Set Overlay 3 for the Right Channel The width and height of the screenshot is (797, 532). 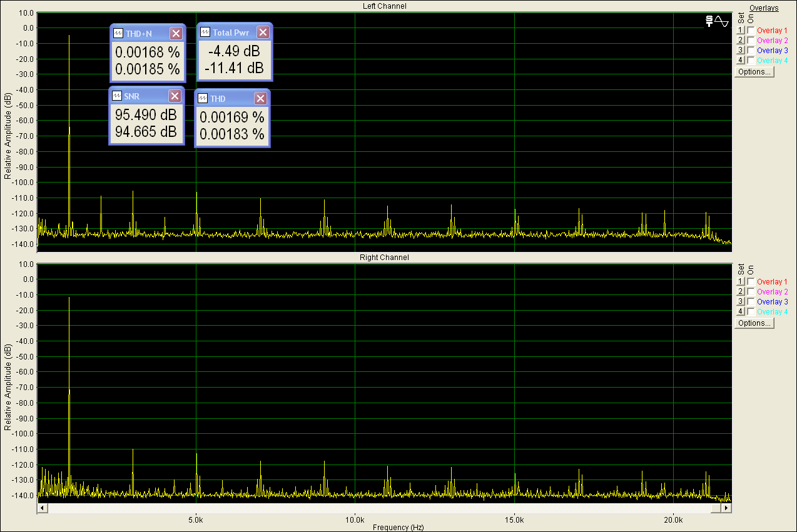point(740,301)
